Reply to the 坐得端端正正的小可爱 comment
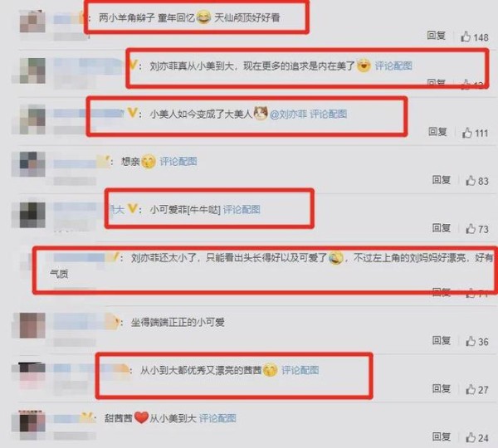 pos(442,340)
